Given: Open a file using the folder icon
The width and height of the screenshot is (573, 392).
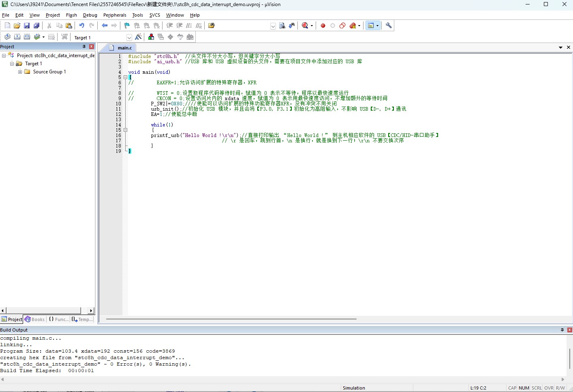Looking at the screenshot, I should (17, 26).
